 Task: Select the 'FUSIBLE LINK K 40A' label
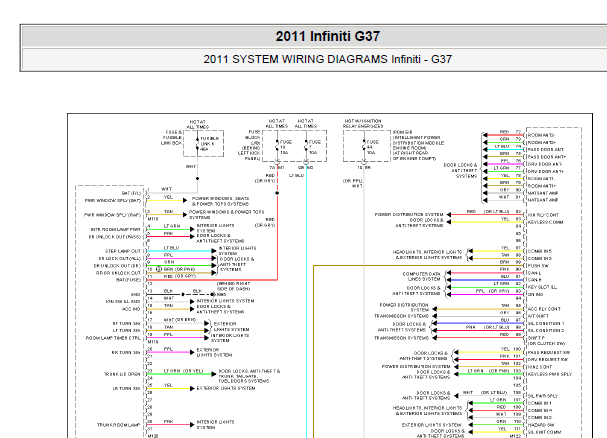coord(209,144)
